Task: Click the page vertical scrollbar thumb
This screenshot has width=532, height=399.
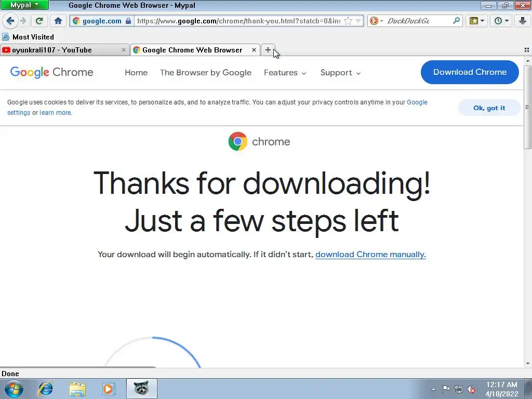Action: click(527, 107)
